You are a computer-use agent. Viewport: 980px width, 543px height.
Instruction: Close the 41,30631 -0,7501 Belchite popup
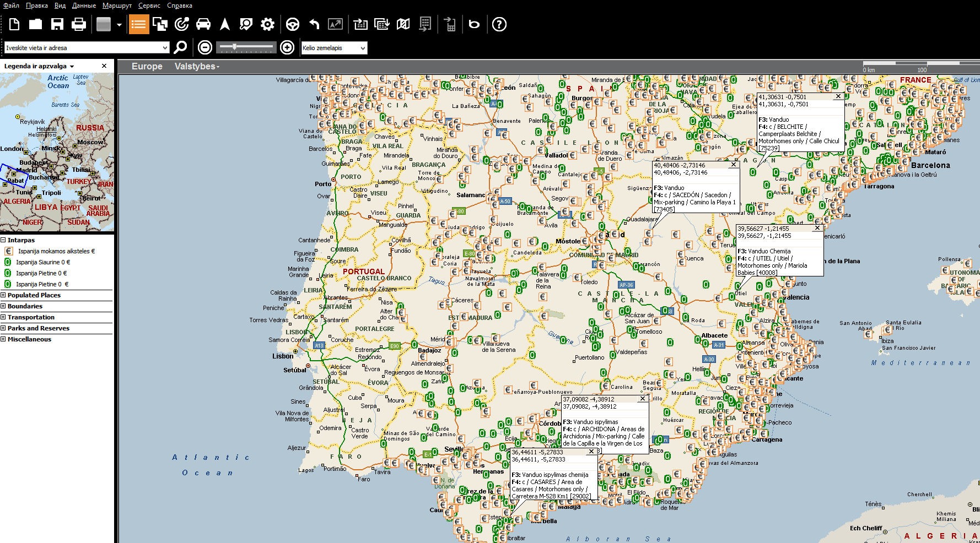(x=838, y=96)
